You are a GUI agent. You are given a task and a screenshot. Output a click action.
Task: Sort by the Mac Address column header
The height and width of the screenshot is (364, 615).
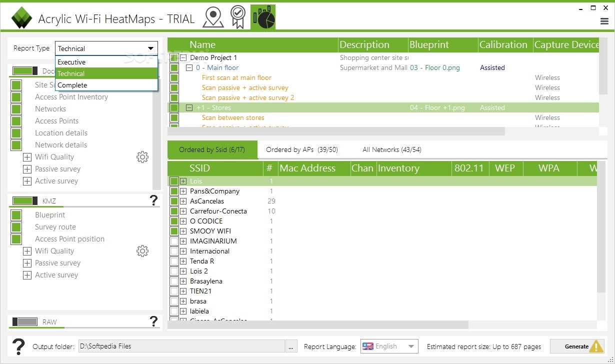[x=313, y=168]
